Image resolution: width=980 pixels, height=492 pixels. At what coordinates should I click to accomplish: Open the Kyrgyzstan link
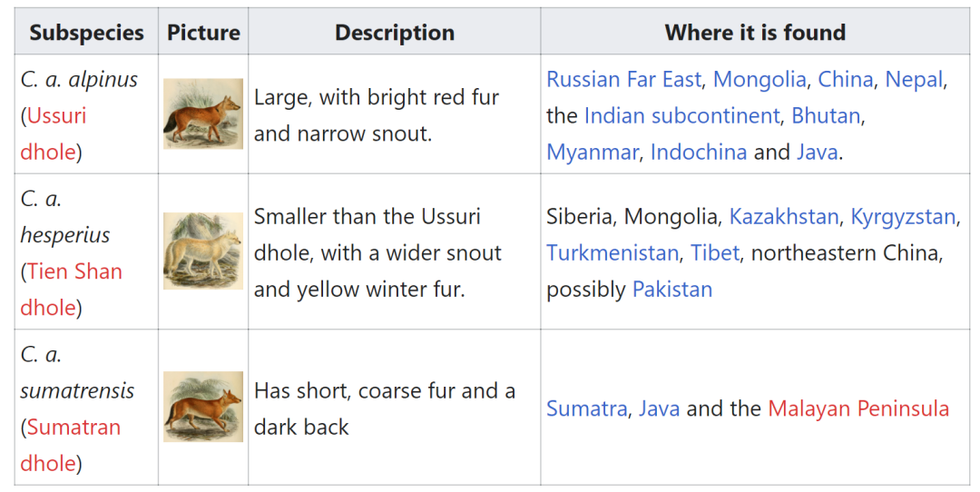click(903, 217)
